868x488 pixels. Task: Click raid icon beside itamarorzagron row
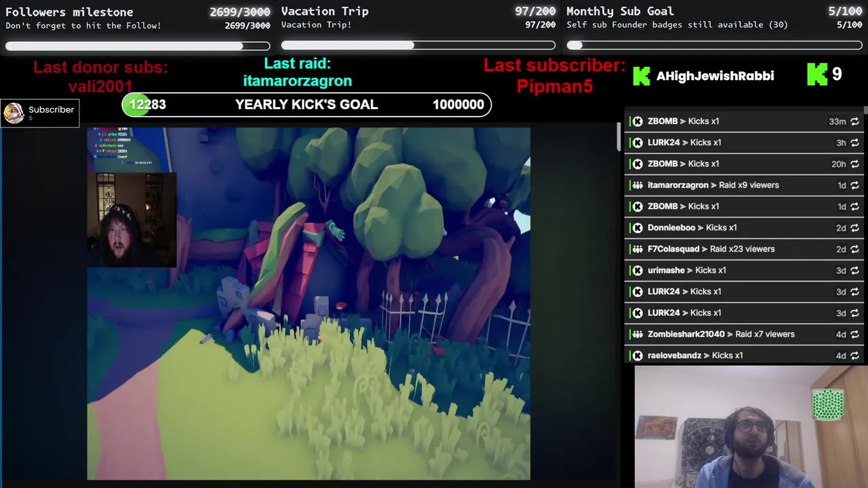[x=637, y=185]
